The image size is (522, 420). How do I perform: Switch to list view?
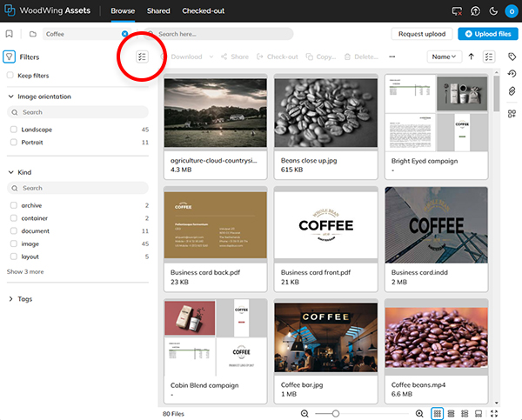pos(451,413)
